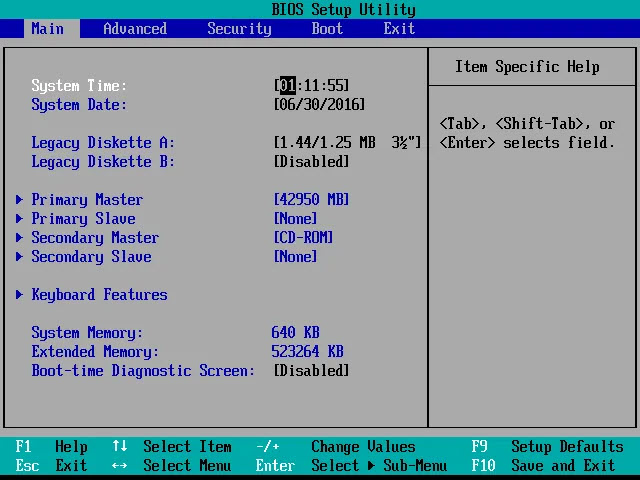This screenshot has height=480, width=640.
Task: Click the -/+ Change Values hint
Action: point(336,447)
